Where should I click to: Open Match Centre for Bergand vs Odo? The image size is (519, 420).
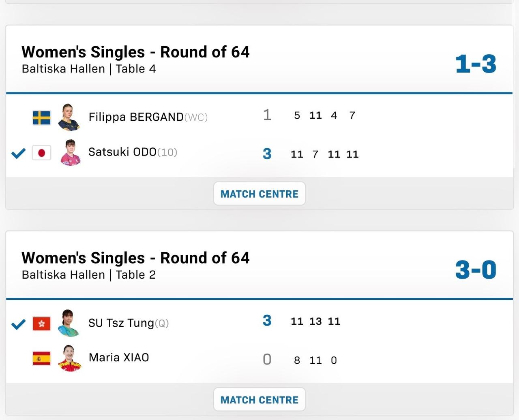coord(259,194)
